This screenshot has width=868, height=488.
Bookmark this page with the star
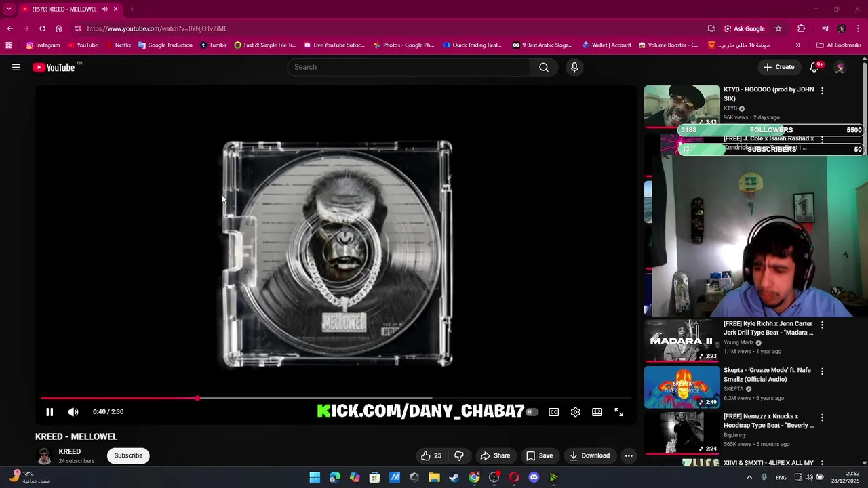tap(778, 28)
